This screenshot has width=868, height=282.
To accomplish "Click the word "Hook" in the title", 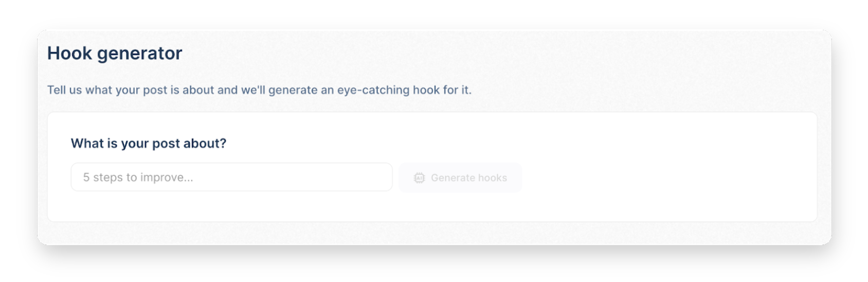I will [x=70, y=54].
